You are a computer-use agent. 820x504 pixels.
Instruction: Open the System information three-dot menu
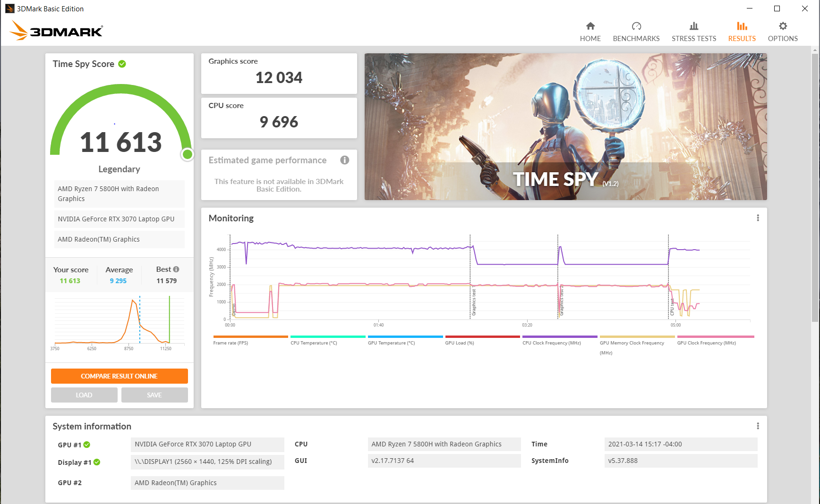click(x=758, y=426)
